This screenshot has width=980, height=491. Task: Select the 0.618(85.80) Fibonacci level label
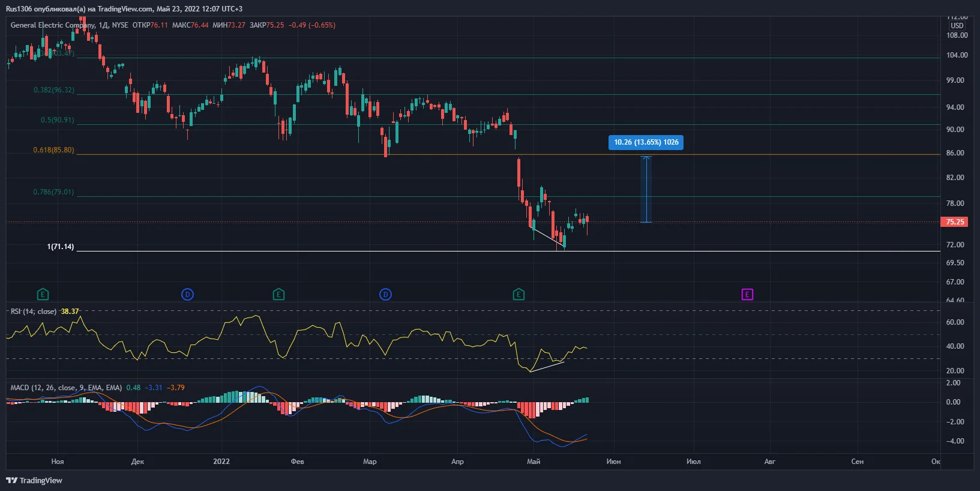54,150
